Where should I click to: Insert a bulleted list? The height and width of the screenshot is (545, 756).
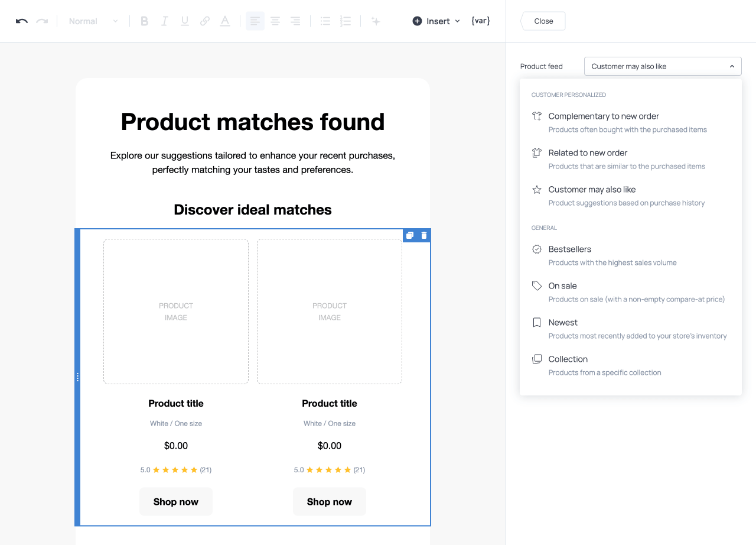[x=325, y=21]
